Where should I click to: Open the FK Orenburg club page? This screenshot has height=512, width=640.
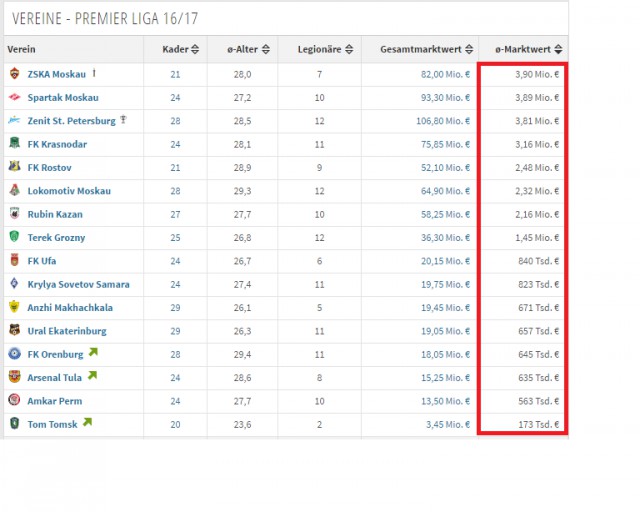point(55,354)
